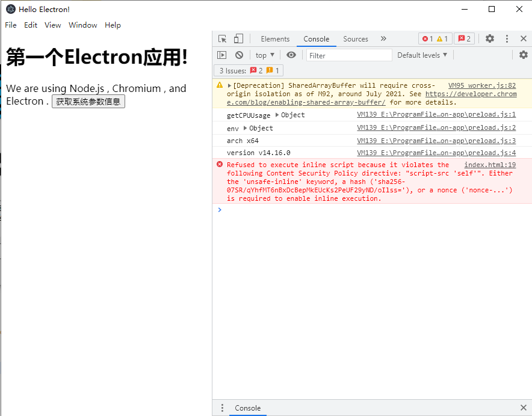Maximize the Hello Electron window
This screenshot has height=416, width=532.
pos(492,9)
